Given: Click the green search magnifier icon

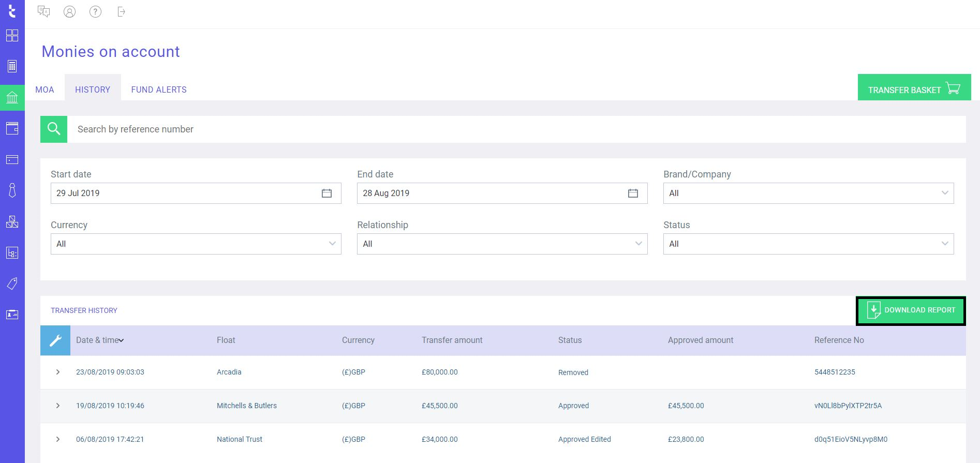Looking at the screenshot, I should 54,129.
